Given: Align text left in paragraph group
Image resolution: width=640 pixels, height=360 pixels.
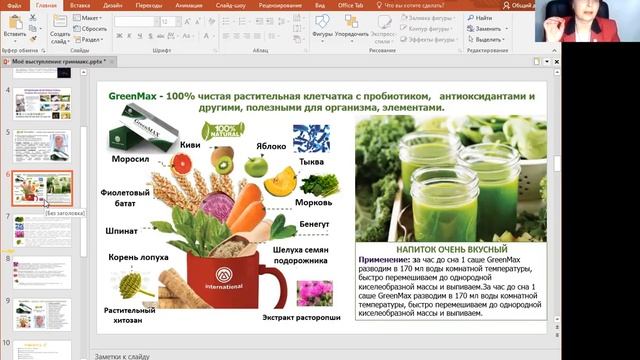Looking at the screenshot, I should [226, 36].
